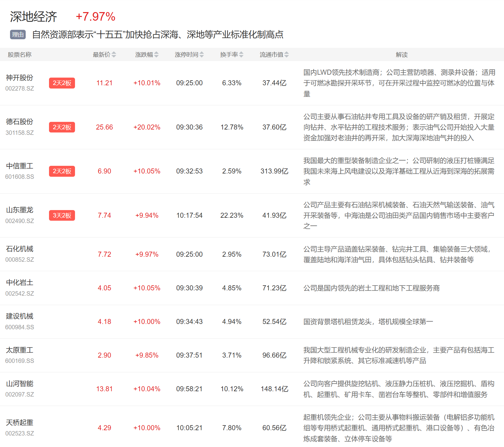Screen dimensions: 504x447
Task: Click the 理由 tag badge
Action: click(18, 35)
